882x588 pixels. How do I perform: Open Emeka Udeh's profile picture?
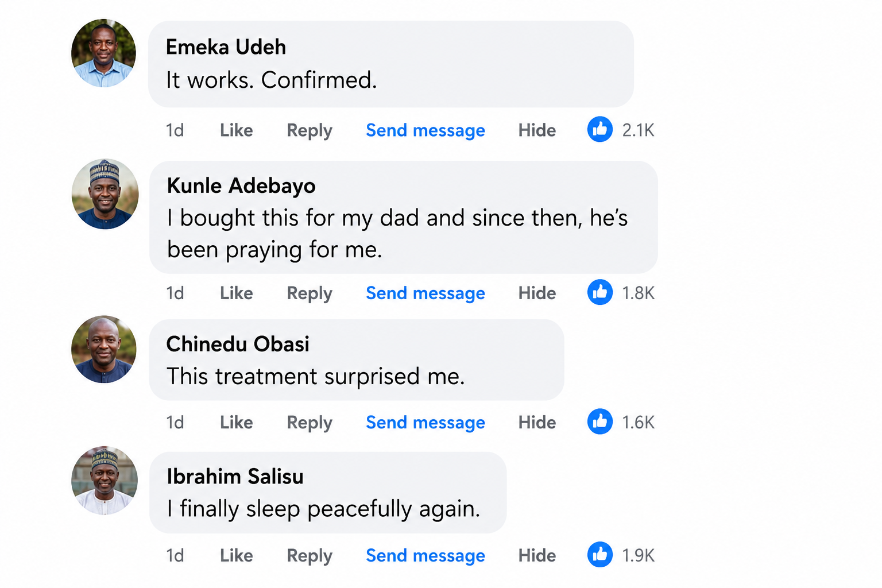(103, 53)
